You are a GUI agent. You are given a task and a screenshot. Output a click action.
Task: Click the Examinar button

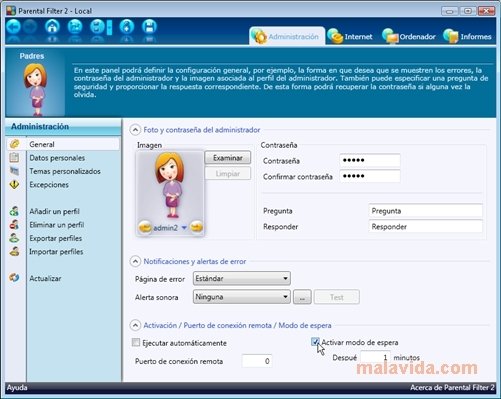click(228, 158)
